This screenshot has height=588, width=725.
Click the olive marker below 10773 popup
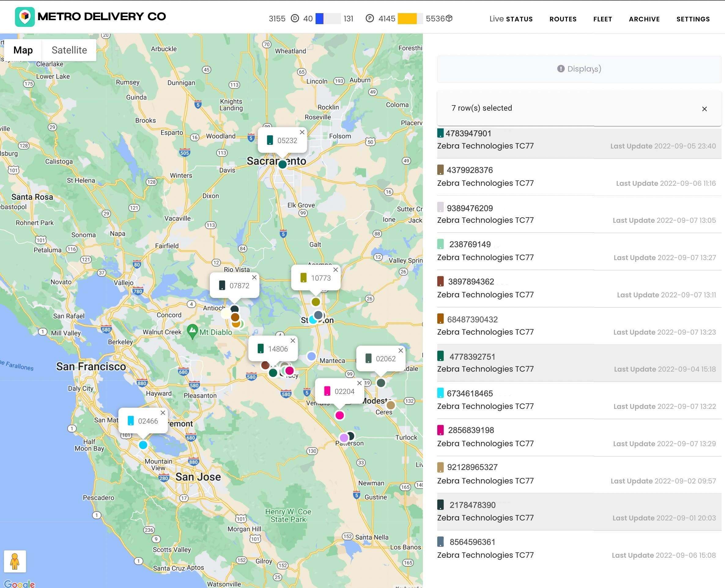click(316, 302)
